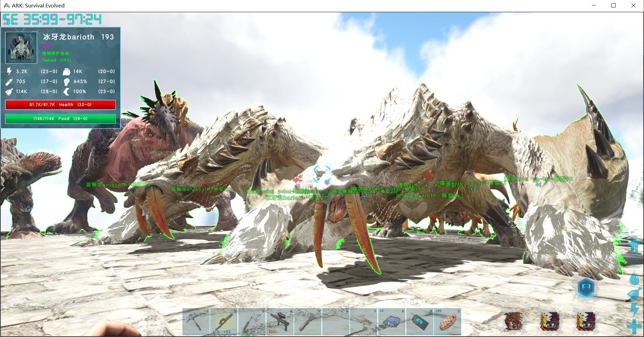Click the food meat stat icon
The width and height of the screenshot is (644, 337).
(x=9, y=92)
